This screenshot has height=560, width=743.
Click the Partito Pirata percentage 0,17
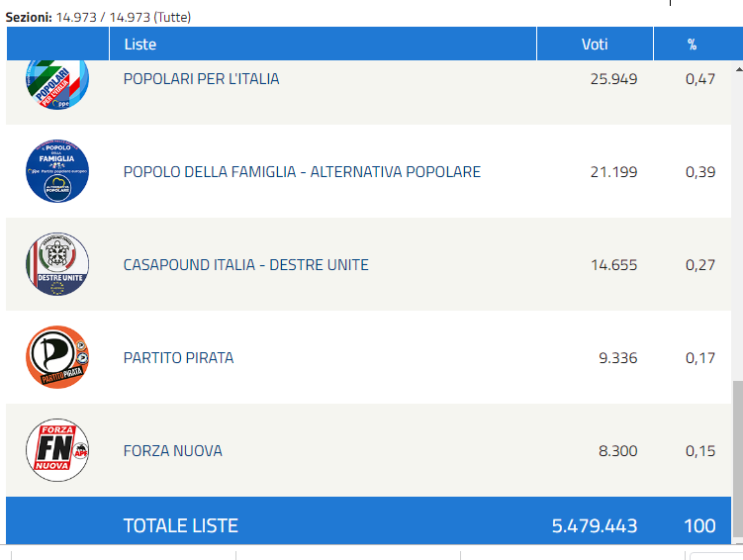pyautogui.click(x=700, y=358)
